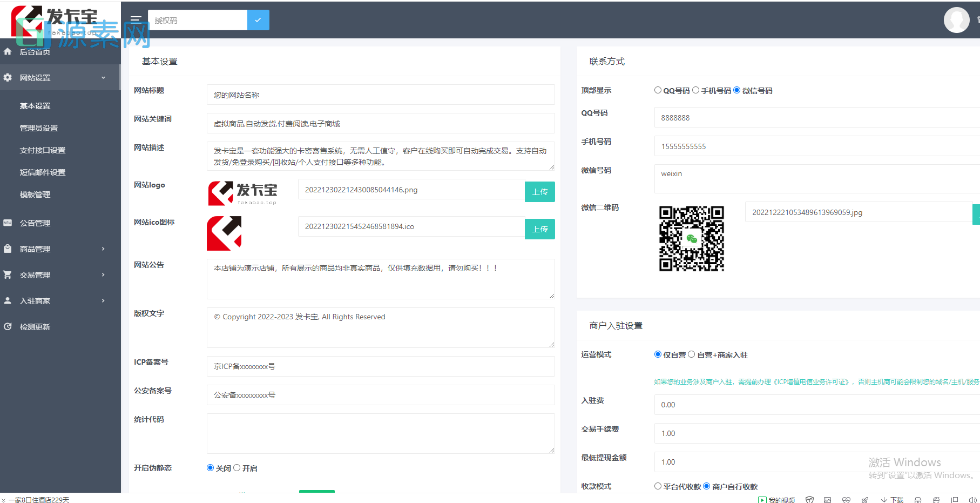This screenshot has width=980, height=503.
Task: Enable 自营+商家入驻 operating mode
Action: click(x=692, y=354)
